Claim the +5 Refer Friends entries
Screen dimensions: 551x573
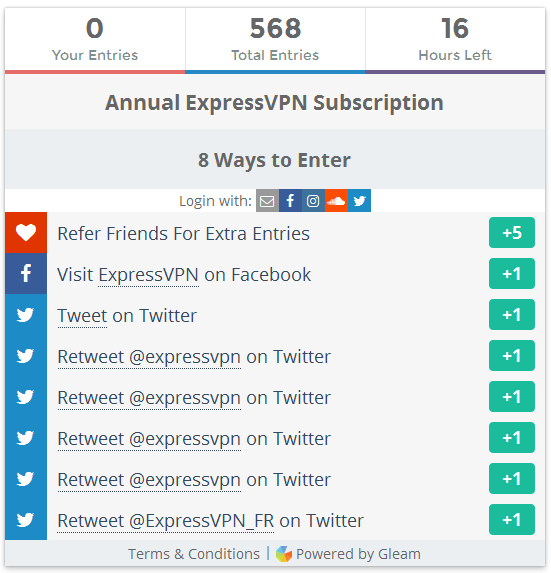click(512, 232)
